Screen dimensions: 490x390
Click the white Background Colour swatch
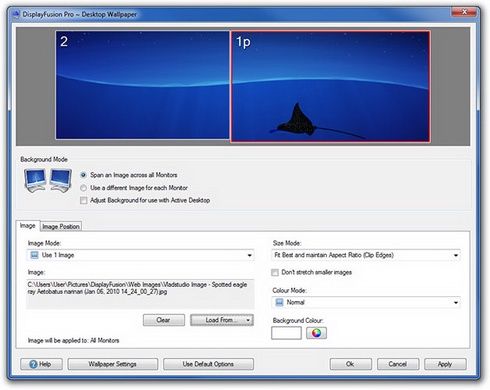[x=286, y=333]
